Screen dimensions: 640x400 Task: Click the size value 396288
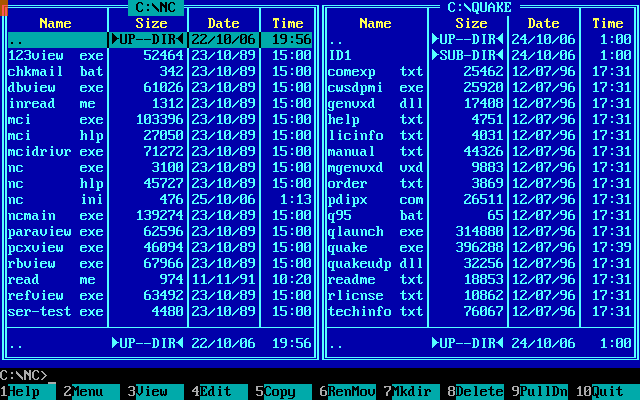click(x=480, y=247)
